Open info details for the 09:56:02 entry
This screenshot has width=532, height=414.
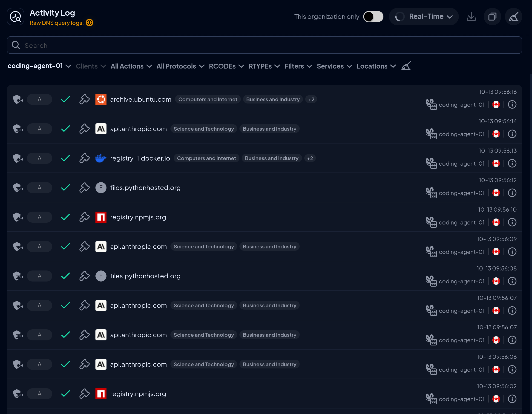pos(512,399)
